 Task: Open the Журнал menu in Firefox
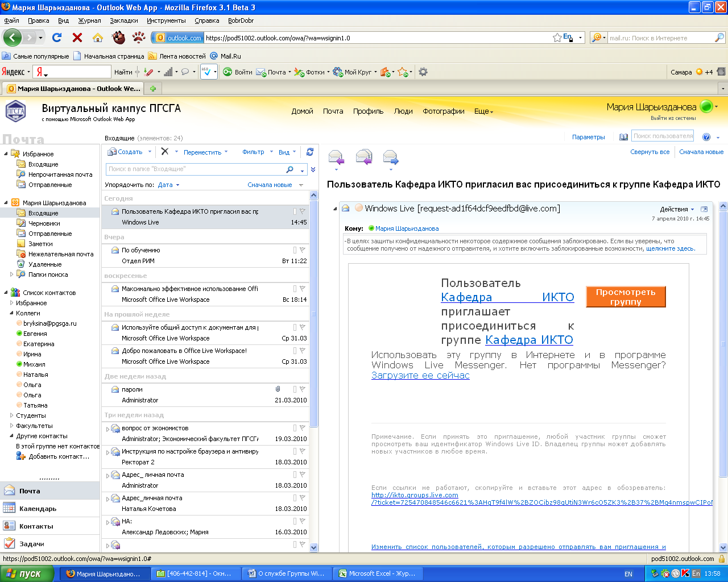tap(89, 20)
